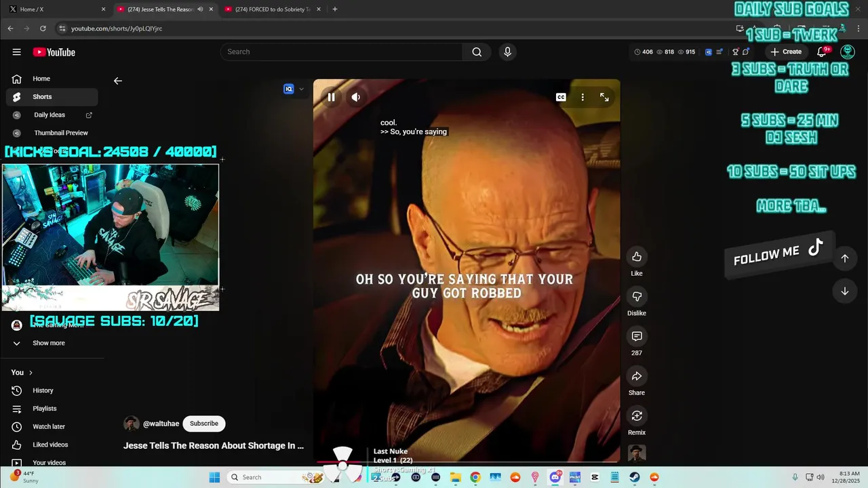Open the taskbar clock showing 8:13 AM
868x488 pixels.
pyautogui.click(x=846, y=477)
